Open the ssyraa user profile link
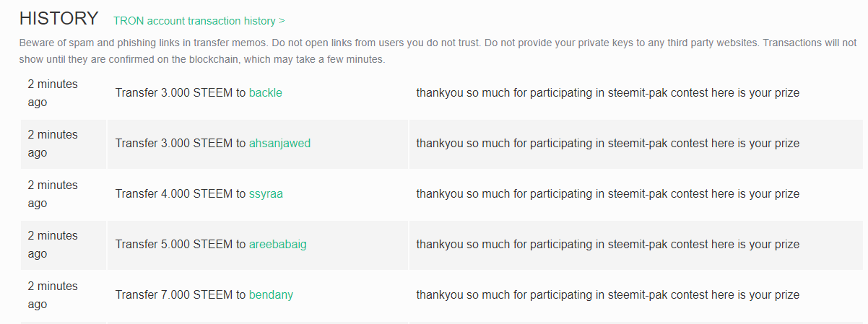Screen dimensions: 868x324 (266, 194)
